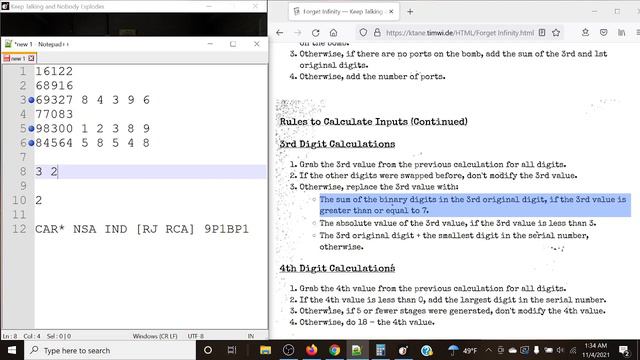This screenshot has height=360, width=640.
Task: Open the Save to Pocket icon
Action: point(603,33)
